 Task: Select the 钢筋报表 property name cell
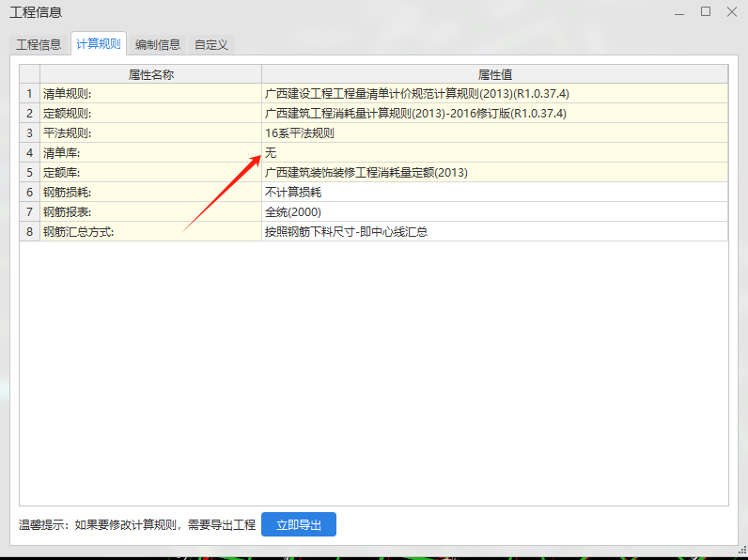[x=150, y=211]
